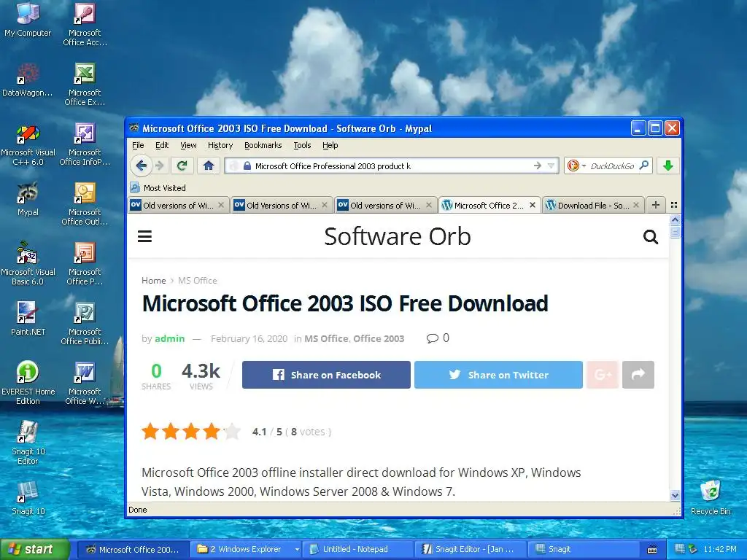Go to the Home page icon
This screenshot has height=560, width=747.
tap(208, 166)
